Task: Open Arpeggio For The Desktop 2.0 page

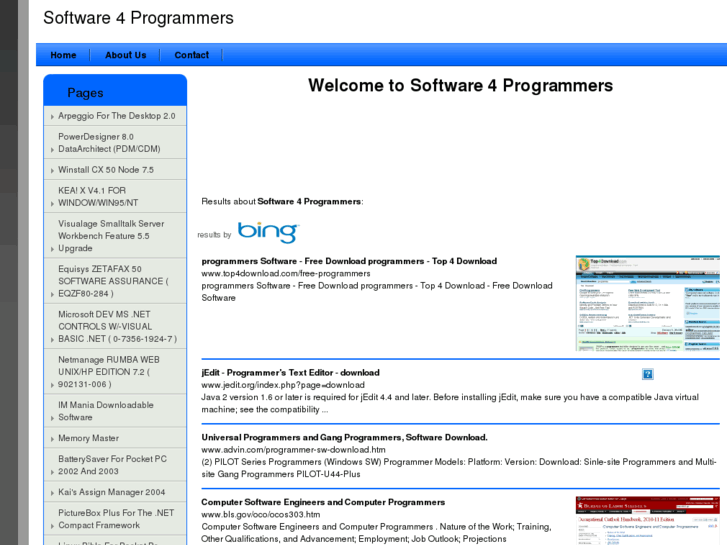Action: pyautogui.click(x=117, y=116)
